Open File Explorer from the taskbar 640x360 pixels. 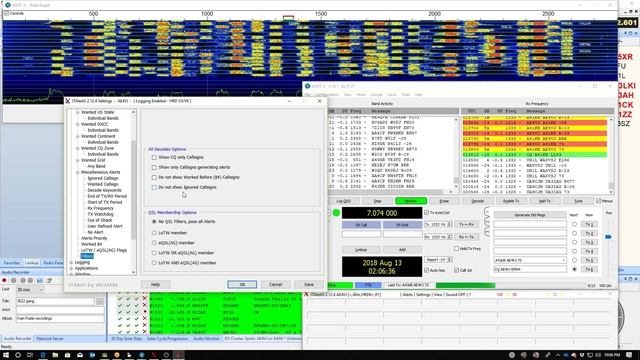click(55, 355)
